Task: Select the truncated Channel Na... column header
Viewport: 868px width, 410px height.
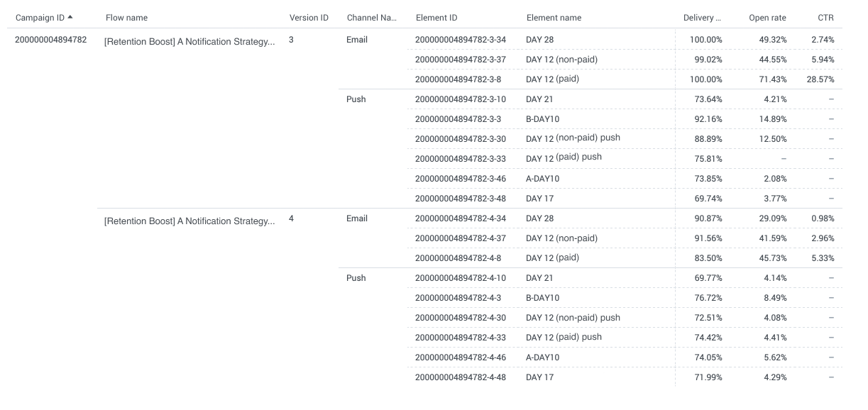Action: click(x=371, y=18)
